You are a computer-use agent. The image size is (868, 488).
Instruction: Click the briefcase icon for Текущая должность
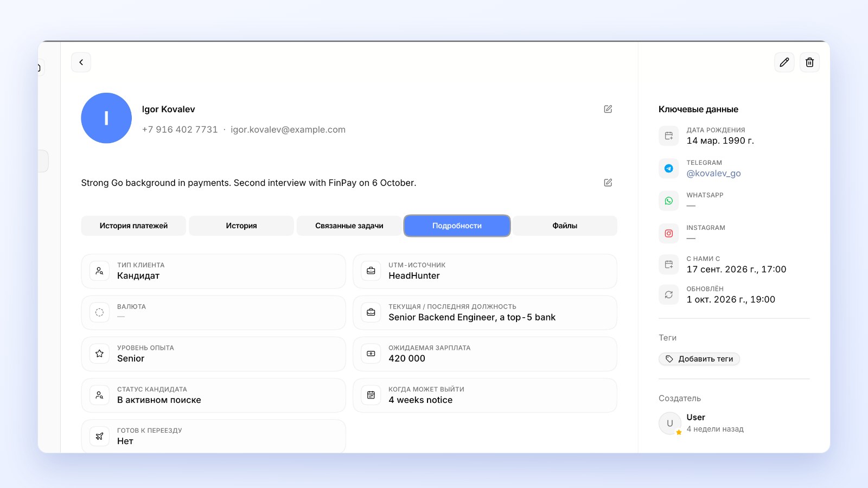pos(371,312)
